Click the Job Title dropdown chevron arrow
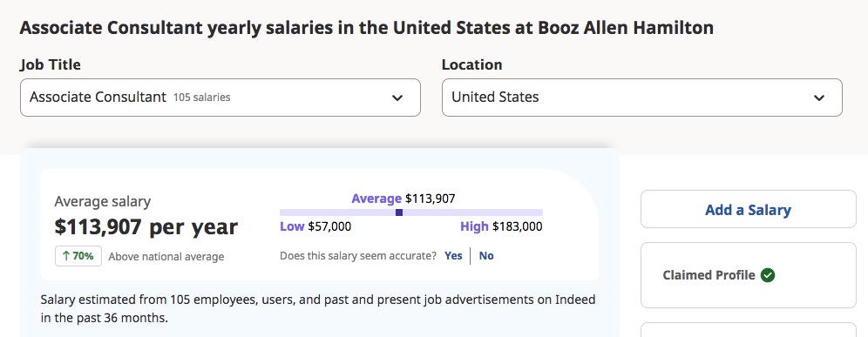868x337 pixels. pos(397,98)
